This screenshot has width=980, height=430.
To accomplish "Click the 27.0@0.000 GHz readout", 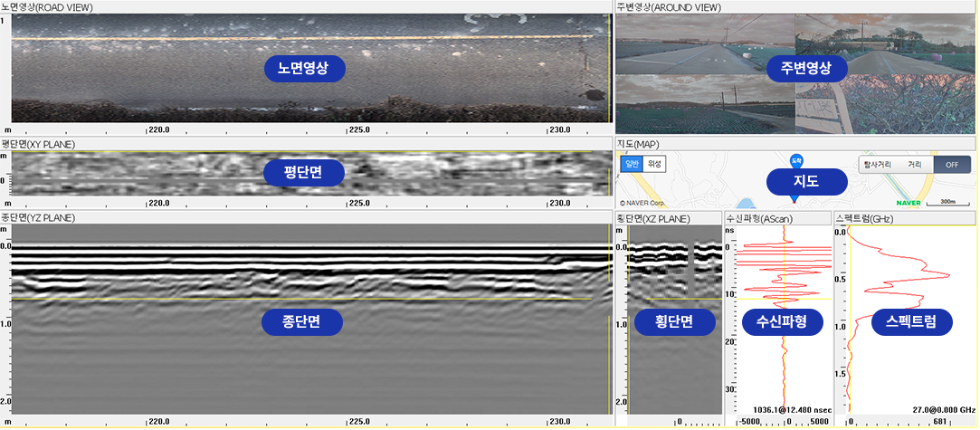I will coord(945,409).
